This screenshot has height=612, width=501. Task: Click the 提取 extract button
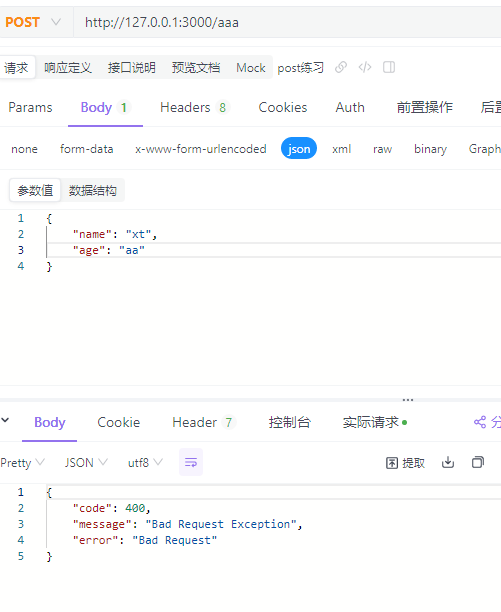coord(405,463)
